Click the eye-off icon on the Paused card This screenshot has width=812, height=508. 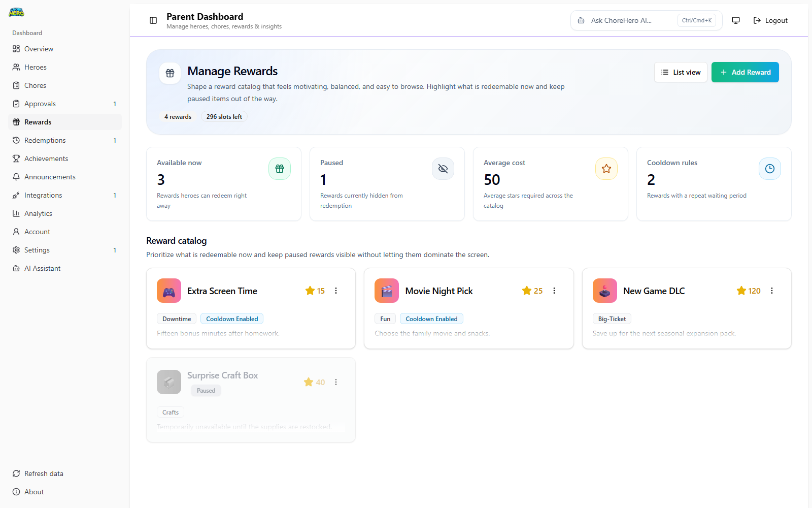point(443,168)
